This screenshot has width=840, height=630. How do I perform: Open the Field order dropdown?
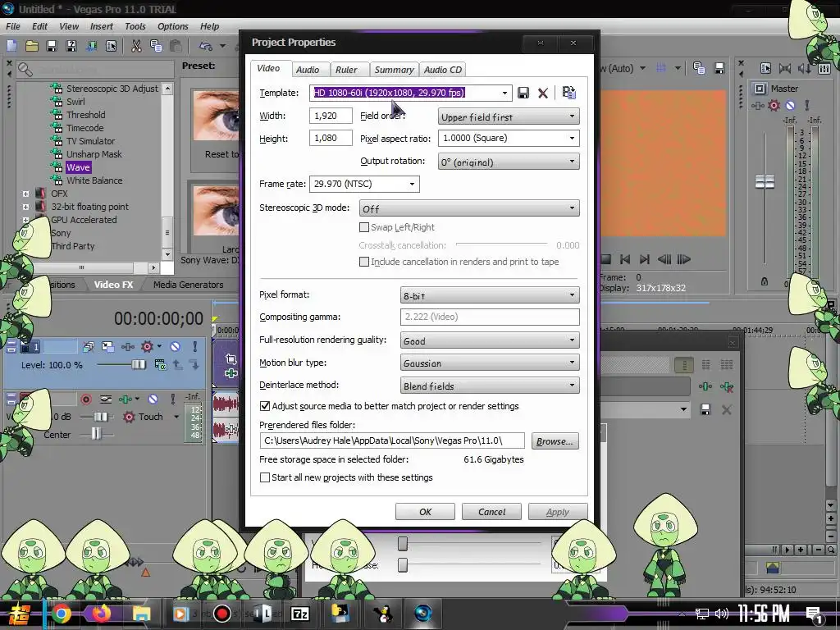[x=509, y=116]
